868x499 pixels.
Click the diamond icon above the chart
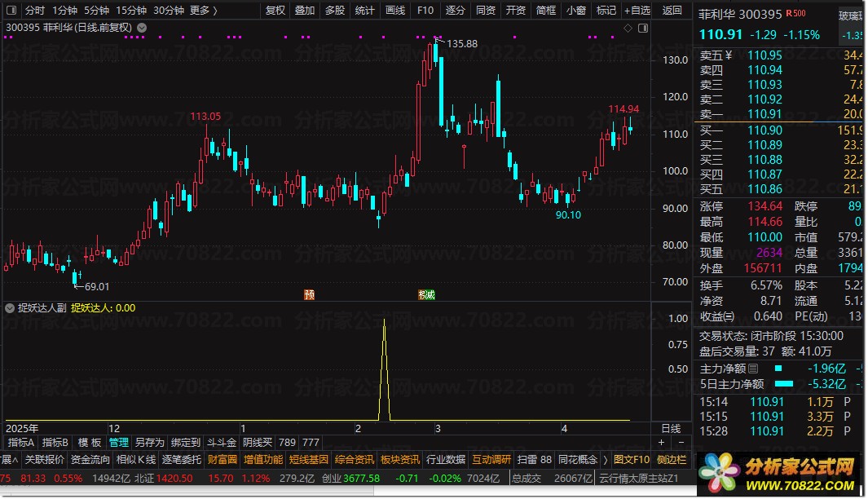point(628,28)
